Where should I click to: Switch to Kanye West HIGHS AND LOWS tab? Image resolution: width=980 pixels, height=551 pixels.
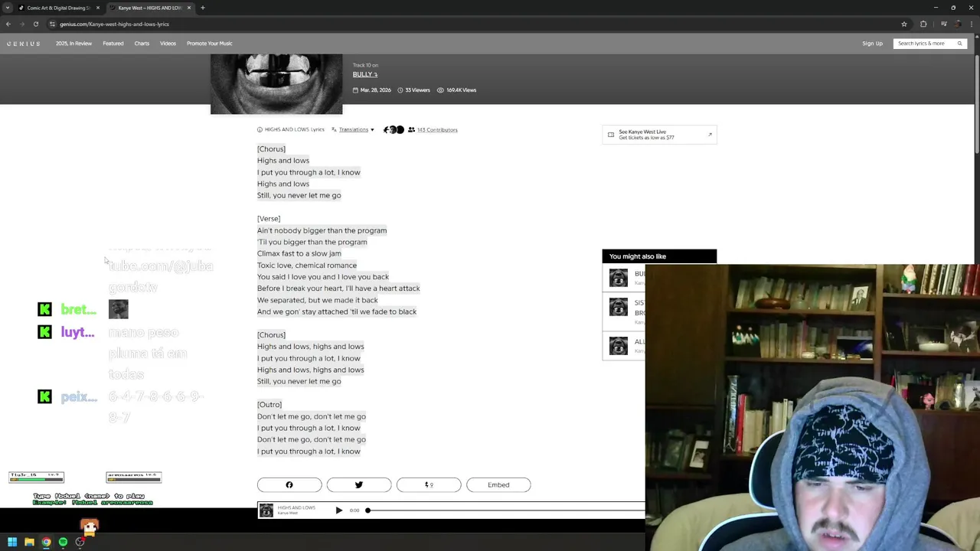coord(149,8)
